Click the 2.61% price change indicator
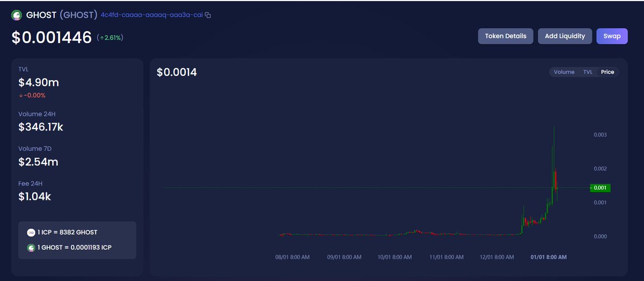Image resolution: width=644 pixels, height=281 pixels. point(110,38)
